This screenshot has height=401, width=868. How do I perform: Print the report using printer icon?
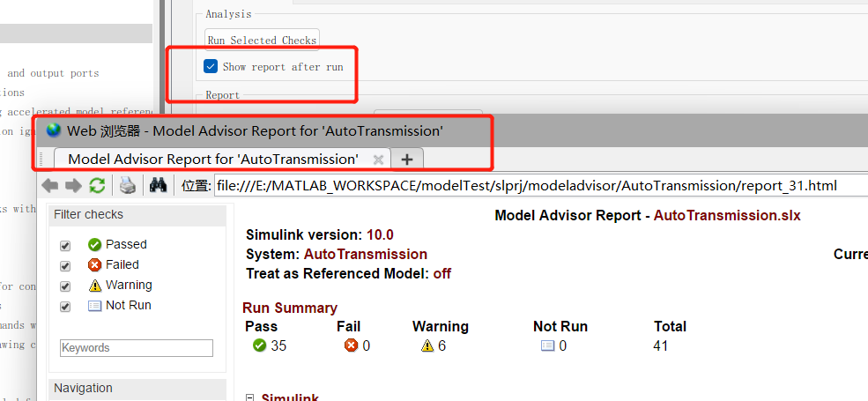click(x=128, y=186)
